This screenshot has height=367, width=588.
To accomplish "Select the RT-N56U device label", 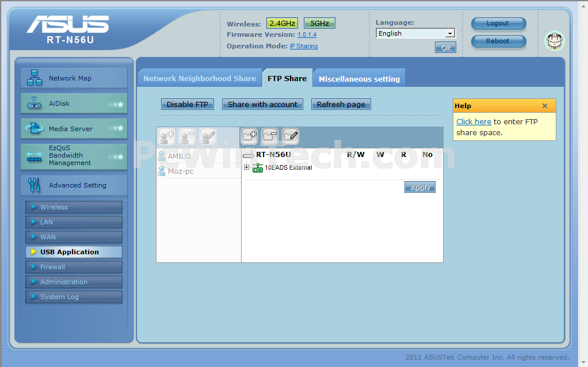I will (x=273, y=154).
